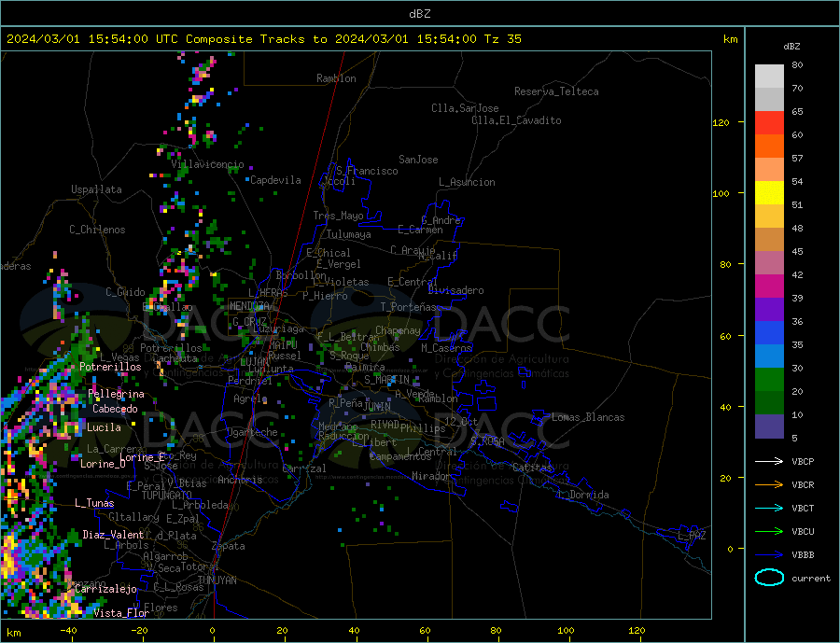The height and width of the screenshot is (643, 840).
Task: Click the 'Mirador' map label
Action: [431, 476]
